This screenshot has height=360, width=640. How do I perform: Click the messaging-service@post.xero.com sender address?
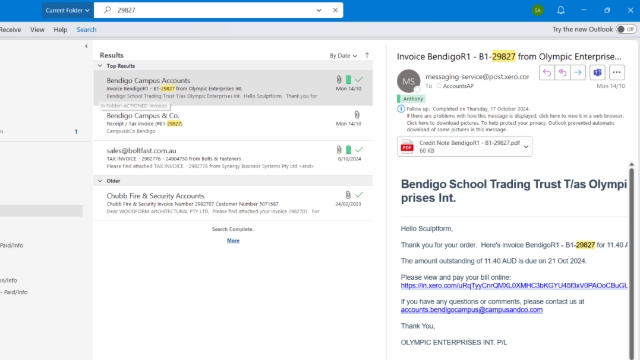(477, 76)
